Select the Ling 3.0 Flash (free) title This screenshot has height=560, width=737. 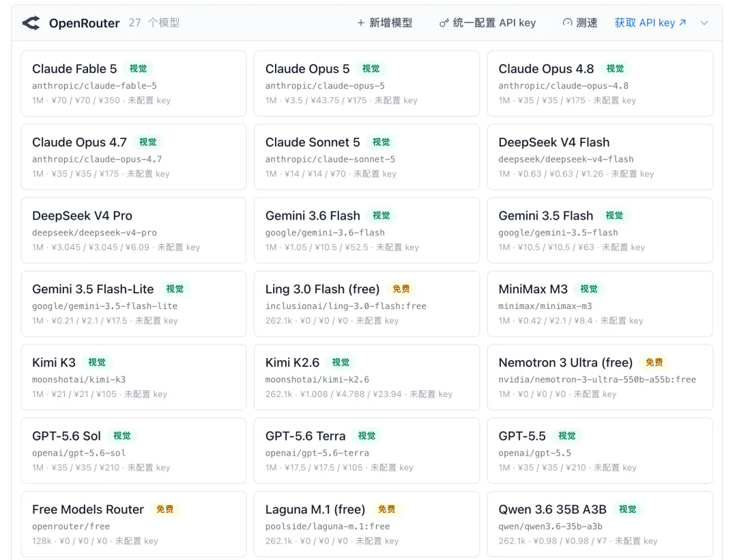pos(322,289)
